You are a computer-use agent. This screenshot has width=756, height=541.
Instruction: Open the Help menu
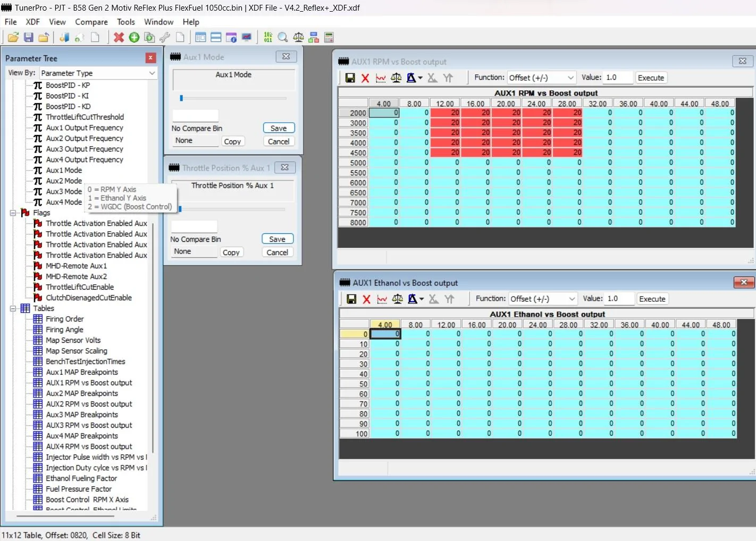click(191, 22)
